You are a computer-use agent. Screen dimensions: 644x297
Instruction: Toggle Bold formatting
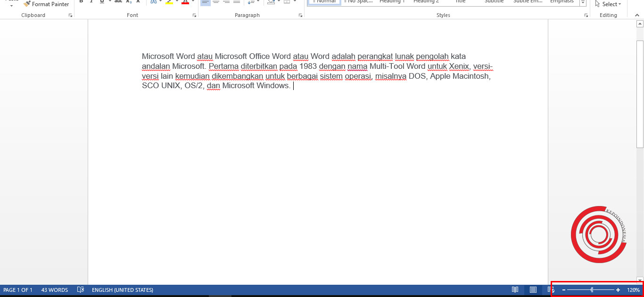(x=81, y=2)
